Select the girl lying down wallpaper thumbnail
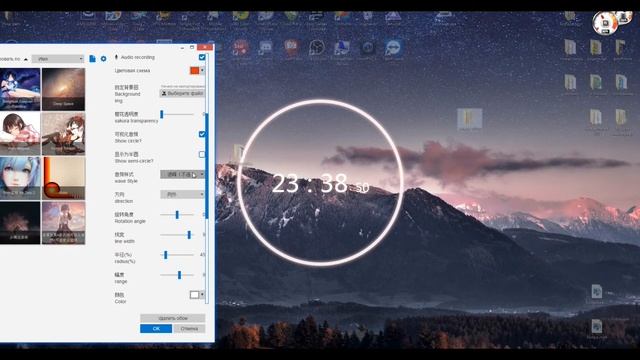 20,134
